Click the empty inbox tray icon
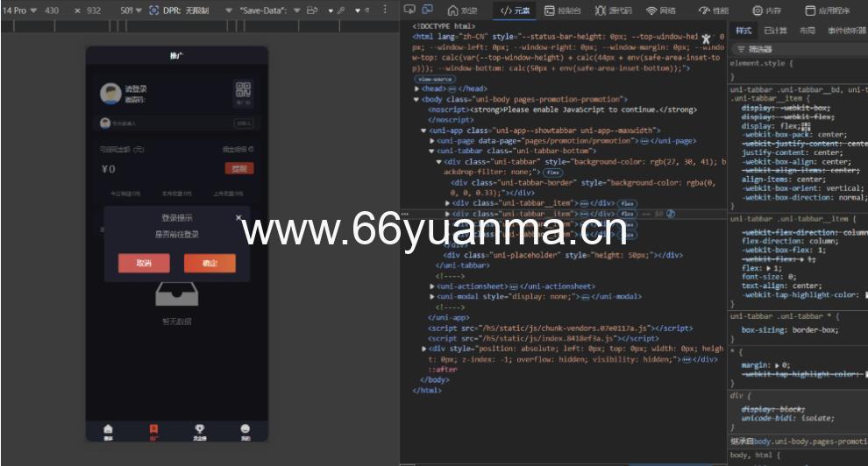This screenshot has width=868, height=466. (x=176, y=294)
